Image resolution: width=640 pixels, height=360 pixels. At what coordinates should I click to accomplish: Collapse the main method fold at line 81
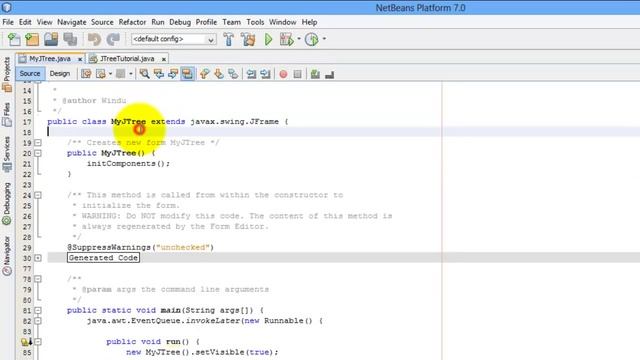click(x=38, y=311)
